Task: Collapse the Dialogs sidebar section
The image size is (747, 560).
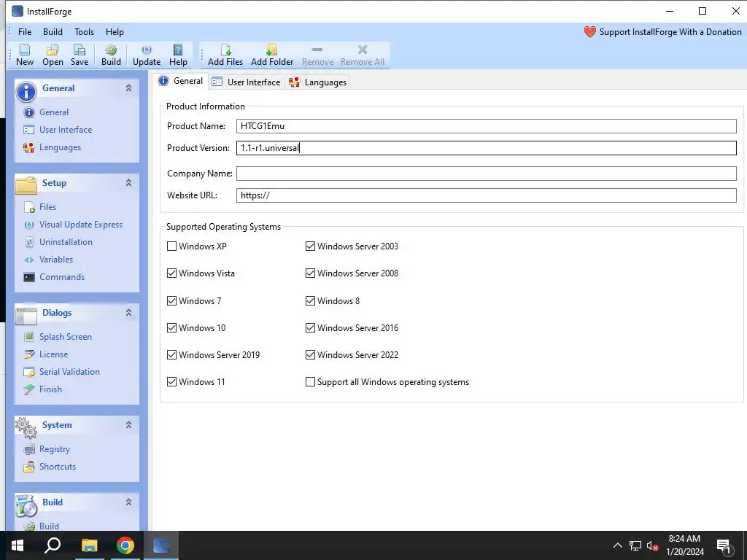Action: [x=128, y=312]
